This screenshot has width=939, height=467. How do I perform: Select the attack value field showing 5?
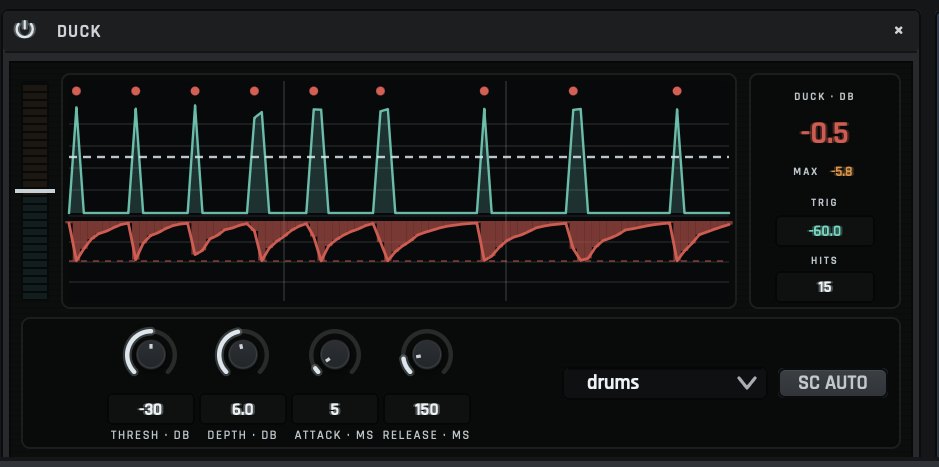335,410
